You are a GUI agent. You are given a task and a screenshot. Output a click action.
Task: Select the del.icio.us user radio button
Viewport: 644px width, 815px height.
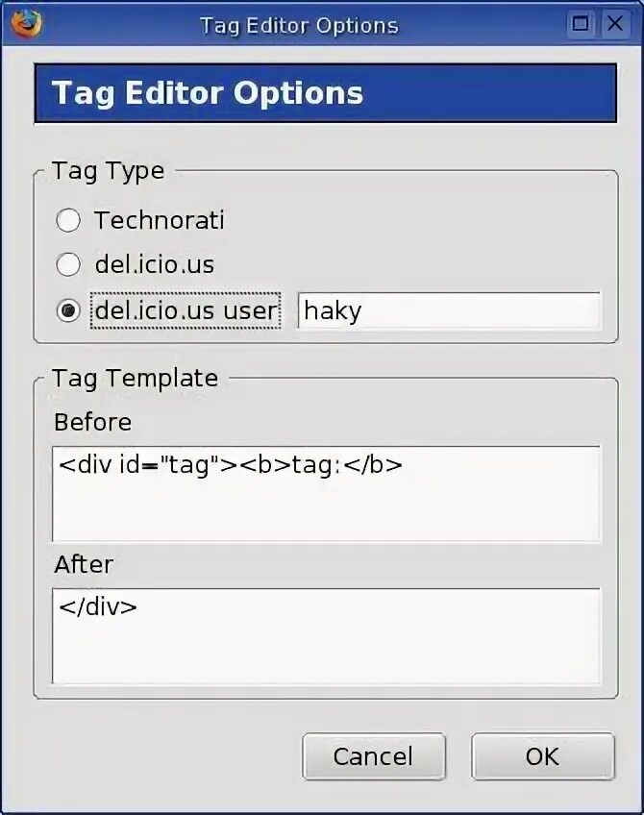[68, 311]
